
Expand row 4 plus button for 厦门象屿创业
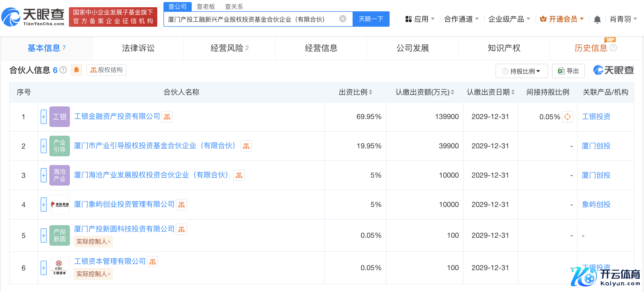(44, 205)
